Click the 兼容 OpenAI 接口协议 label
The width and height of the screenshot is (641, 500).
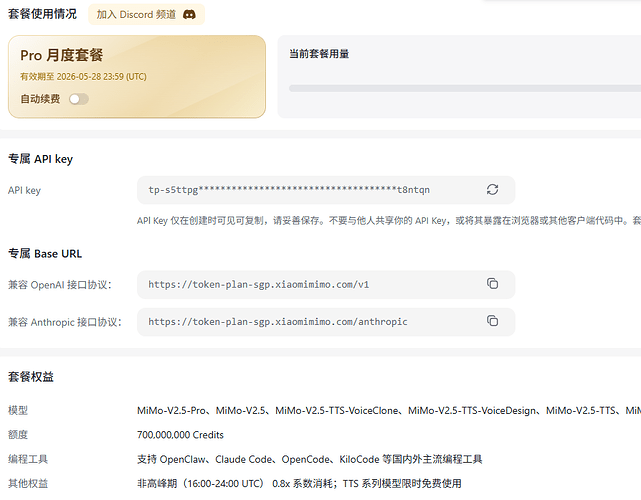pyautogui.click(x=60, y=285)
